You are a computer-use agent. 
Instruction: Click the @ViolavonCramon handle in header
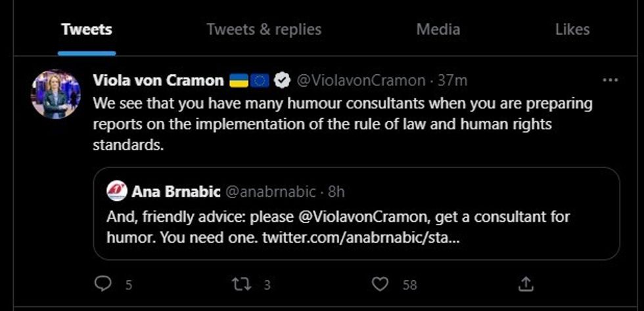[x=361, y=81]
